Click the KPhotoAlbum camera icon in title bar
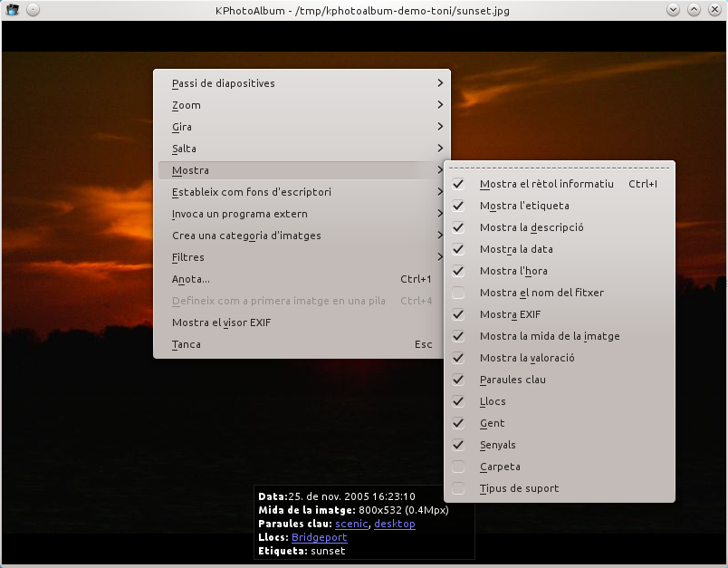 (x=13, y=9)
